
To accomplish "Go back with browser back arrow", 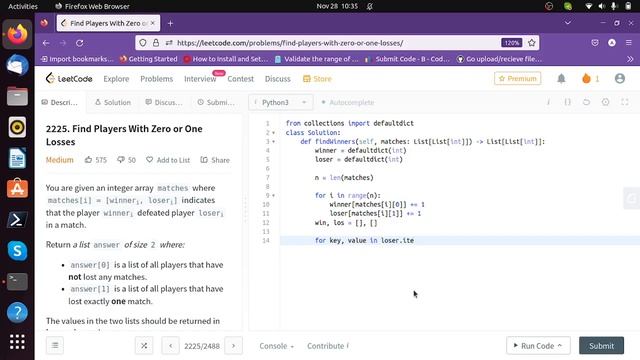I will tap(46, 43).
